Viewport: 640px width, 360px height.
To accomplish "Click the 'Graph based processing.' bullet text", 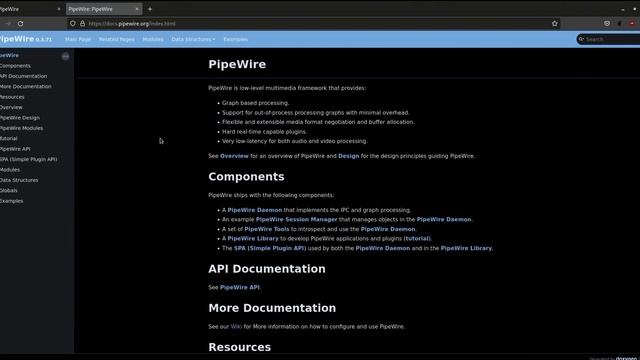I will click(x=256, y=103).
